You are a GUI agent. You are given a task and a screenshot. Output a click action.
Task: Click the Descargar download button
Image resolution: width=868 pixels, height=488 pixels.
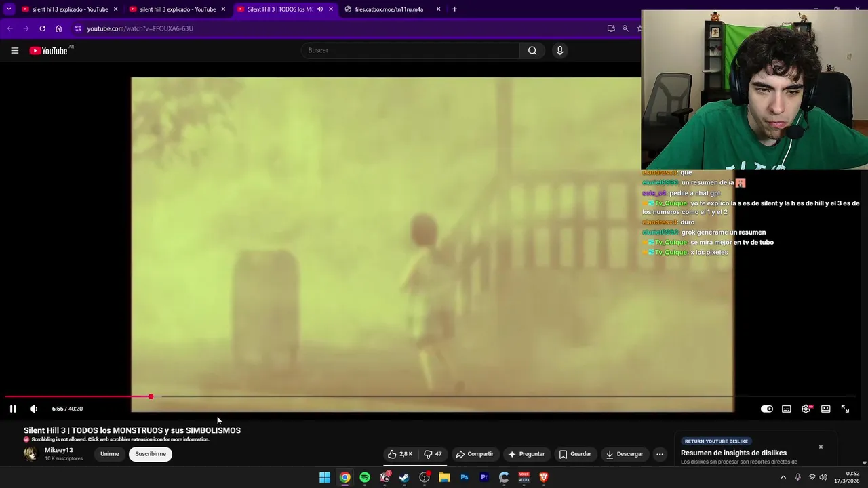tap(624, 454)
